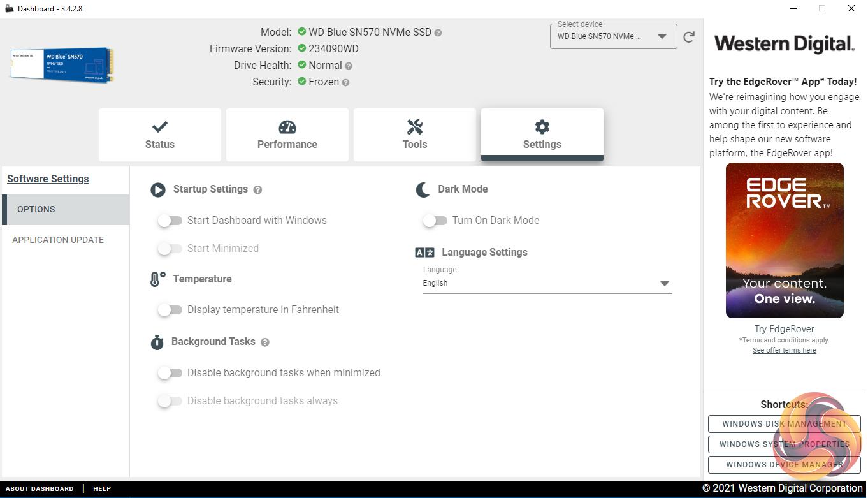Open Windows Disk Management shortcut
The width and height of the screenshot is (868, 498).
(784, 424)
